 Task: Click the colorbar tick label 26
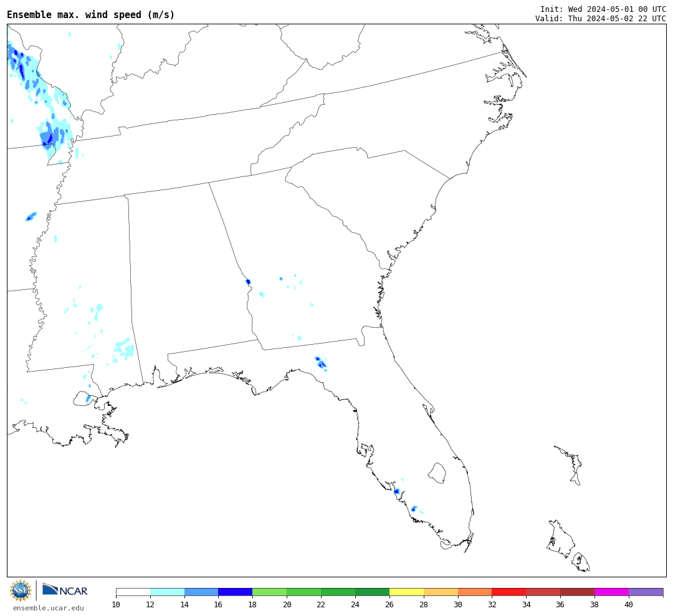pyautogui.click(x=389, y=604)
